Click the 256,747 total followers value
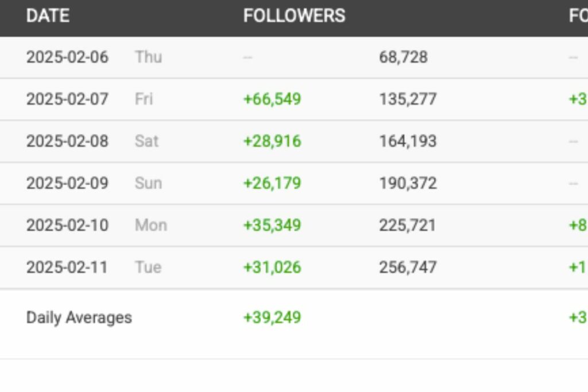The width and height of the screenshot is (588, 392). tap(408, 267)
